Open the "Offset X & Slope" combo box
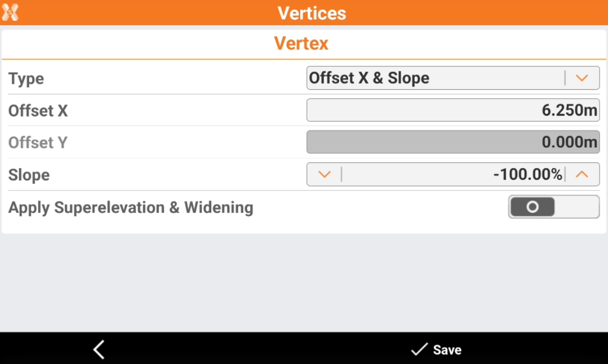 [436, 78]
